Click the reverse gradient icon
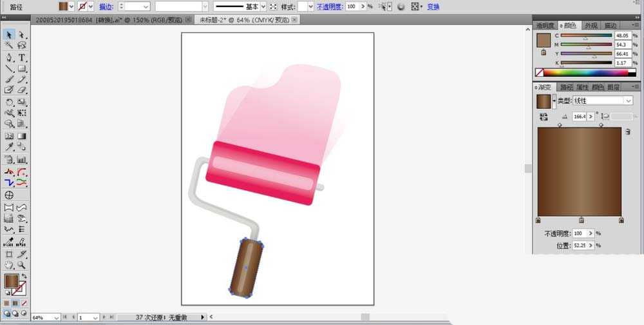This screenshot has width=644, height=325. 544,117
